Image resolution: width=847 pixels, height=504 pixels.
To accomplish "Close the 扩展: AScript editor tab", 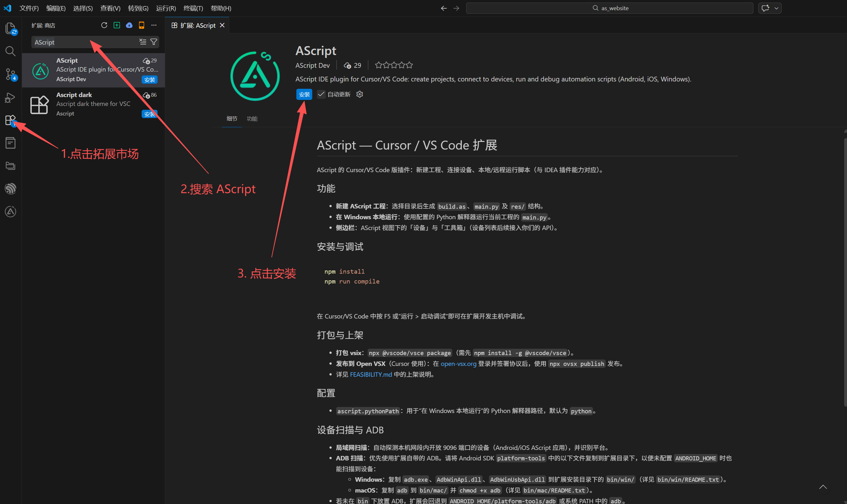I will coord(222,25).
